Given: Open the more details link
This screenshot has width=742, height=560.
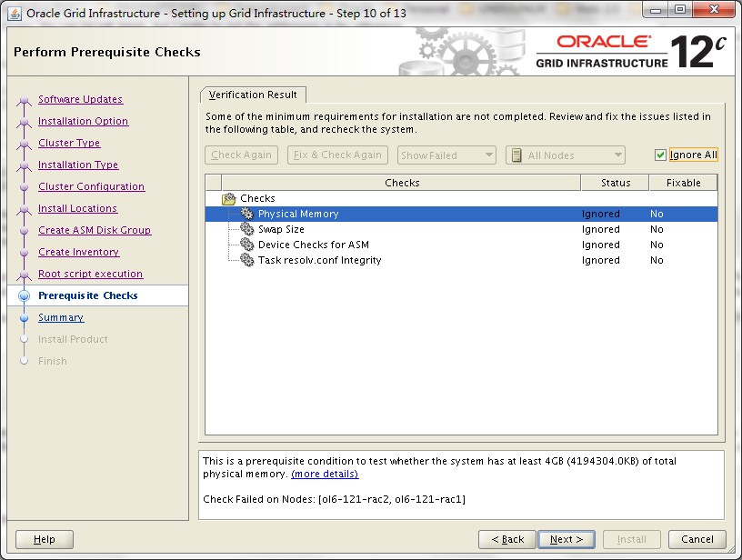Looking at the screenshot, I should [325, 474].
